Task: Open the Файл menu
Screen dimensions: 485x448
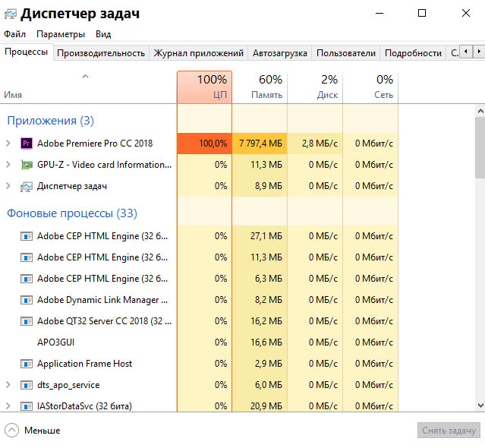Action: point(14,34)
